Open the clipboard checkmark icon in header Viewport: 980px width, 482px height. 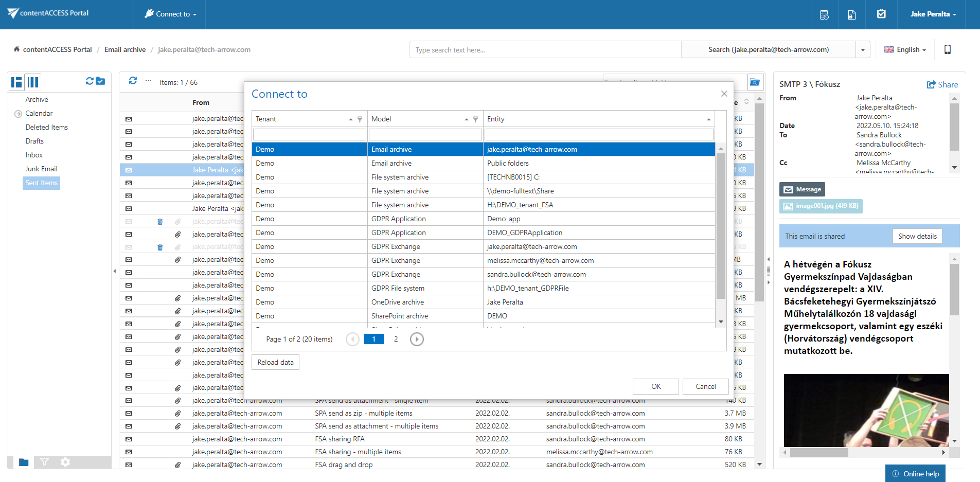pos(881,14)
